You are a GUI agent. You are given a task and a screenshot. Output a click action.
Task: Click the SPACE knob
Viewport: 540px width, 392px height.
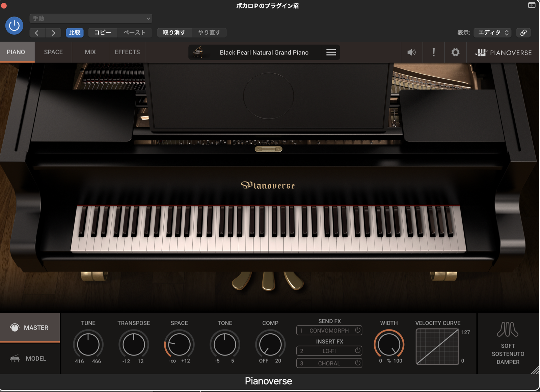[179, 344]
